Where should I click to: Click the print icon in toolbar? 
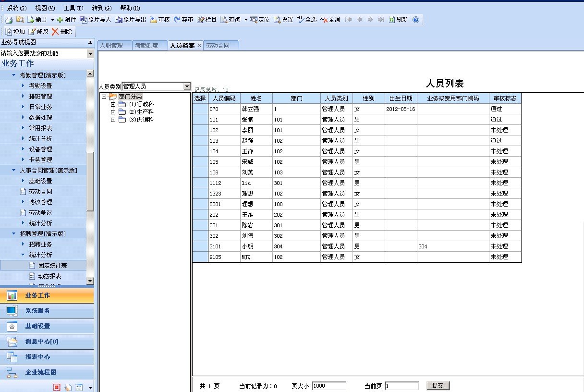[x=9, y=20]
